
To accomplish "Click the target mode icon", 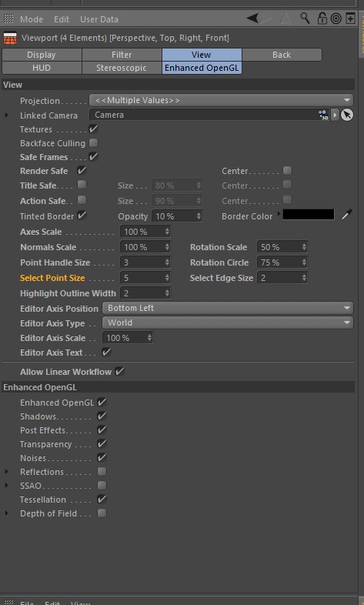I will pos(336,18).
